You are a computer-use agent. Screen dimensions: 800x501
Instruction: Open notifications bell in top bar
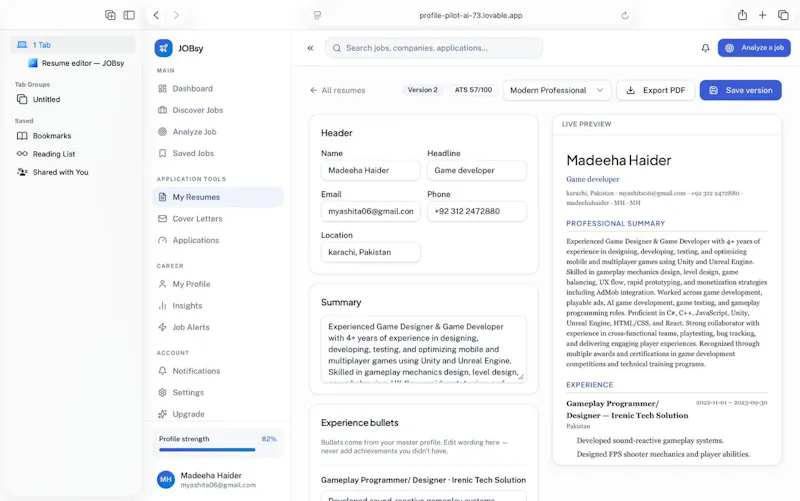[705, 48]
